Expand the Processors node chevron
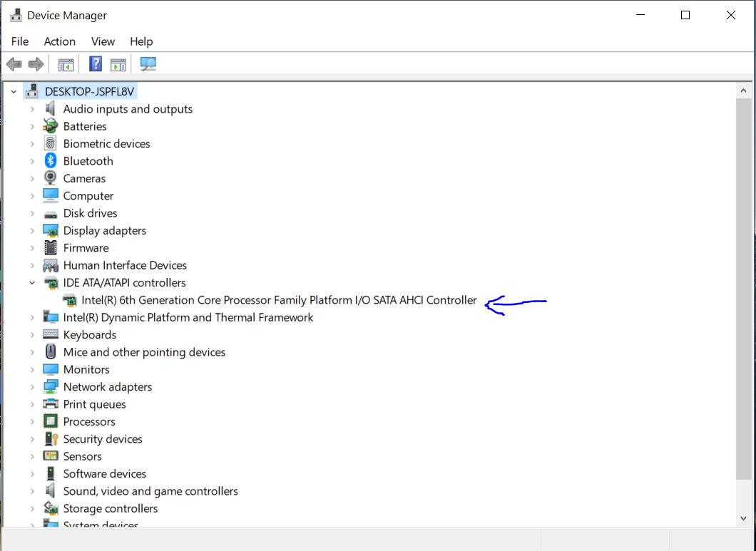 [32, 422]
